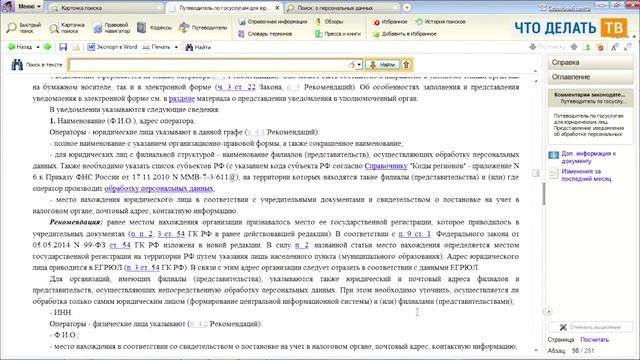Open Изменения за последний месяц link
Image resolution: width=640 pixels, height=360 pixels.
click(x=587, y=175)
